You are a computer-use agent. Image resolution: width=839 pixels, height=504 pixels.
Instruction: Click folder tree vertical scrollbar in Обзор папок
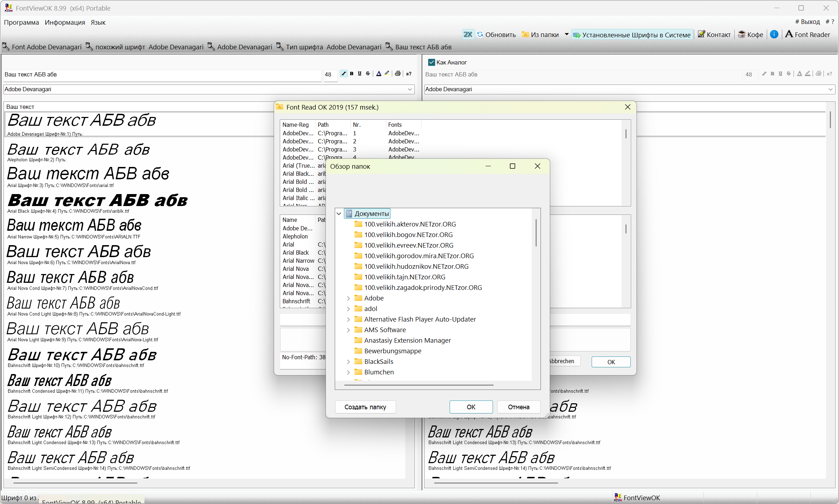tap(536, 232)
